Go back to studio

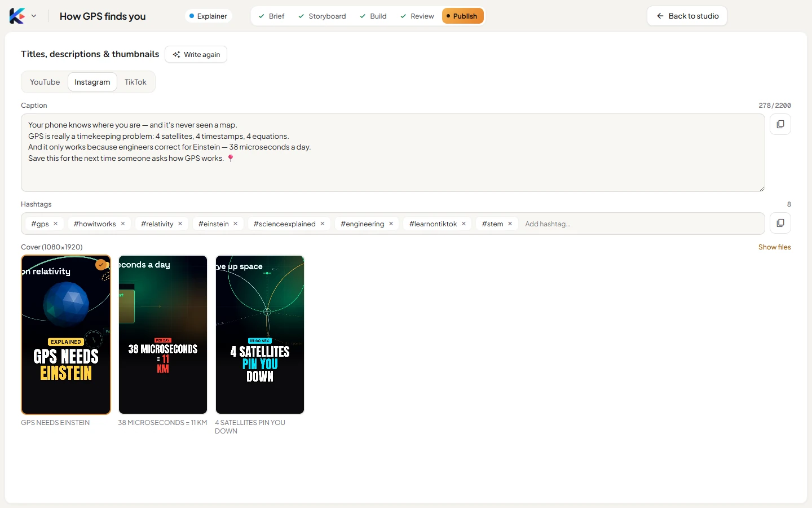click(687, 16)
